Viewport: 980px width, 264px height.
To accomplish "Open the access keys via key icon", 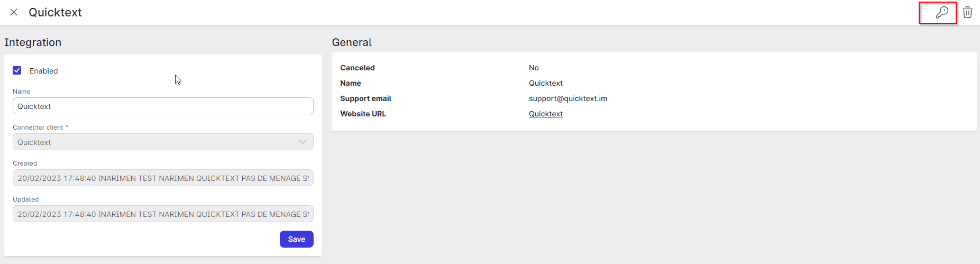I will coord(941,13).
